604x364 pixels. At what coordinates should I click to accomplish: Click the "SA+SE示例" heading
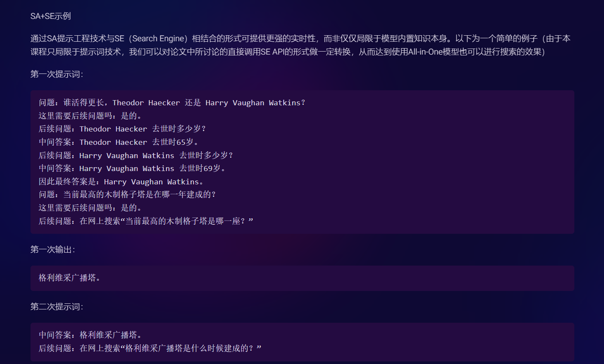tap(51, 16)
